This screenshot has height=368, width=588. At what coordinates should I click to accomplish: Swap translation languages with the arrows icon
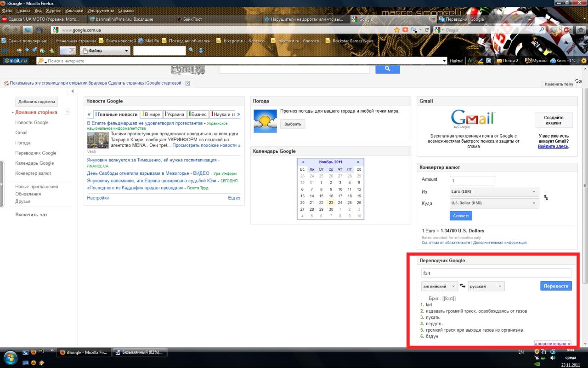click(462, 286)
